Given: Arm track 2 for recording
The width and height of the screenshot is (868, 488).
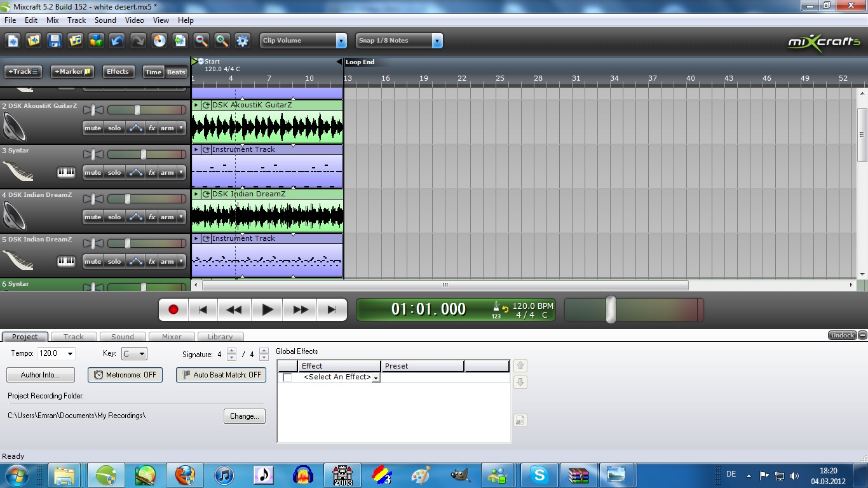Looking at the screenshot, I should [167, 128].
